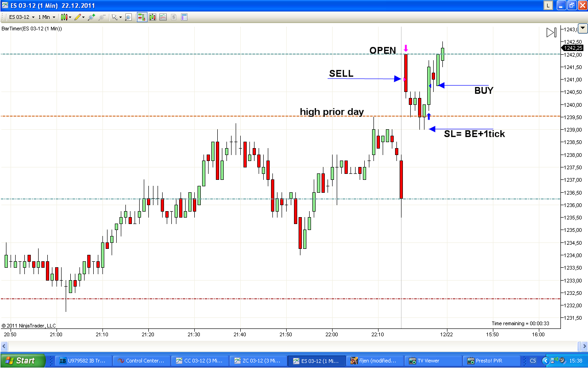Click the 12/22 date axis label
The image size is (588, 368).
pos(447,334)
